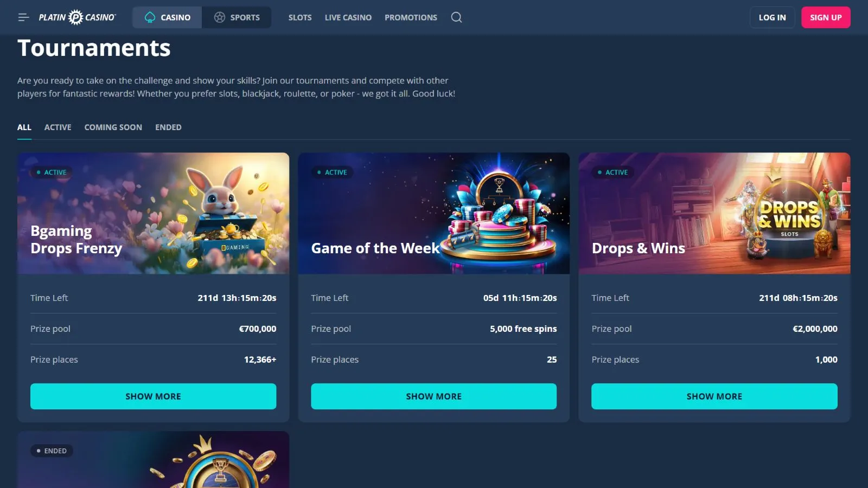This screenshot has width=868, height=488.
Task: Show more for Game of the Week
Action: point(433,396)
